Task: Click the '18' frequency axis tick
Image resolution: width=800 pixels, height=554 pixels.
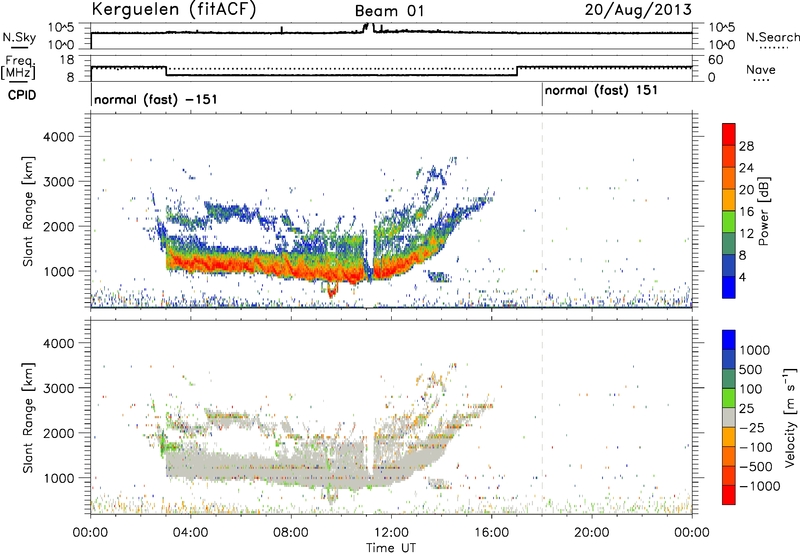Action: (66, 60)
